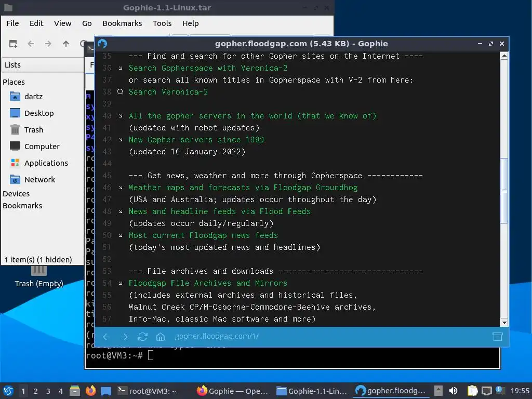Viewport: 532px width, 399px height.
Task: Click the volume icon in system tray
Action: pos(453,391)
